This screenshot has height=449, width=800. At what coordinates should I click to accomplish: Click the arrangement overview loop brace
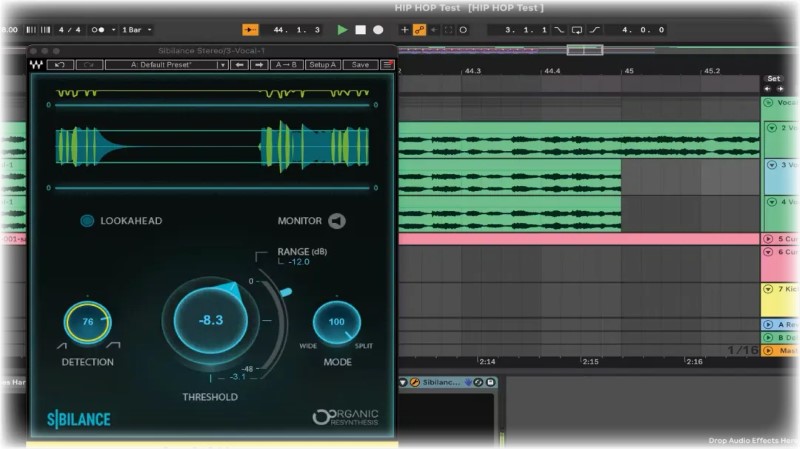[x=585, y=49]
